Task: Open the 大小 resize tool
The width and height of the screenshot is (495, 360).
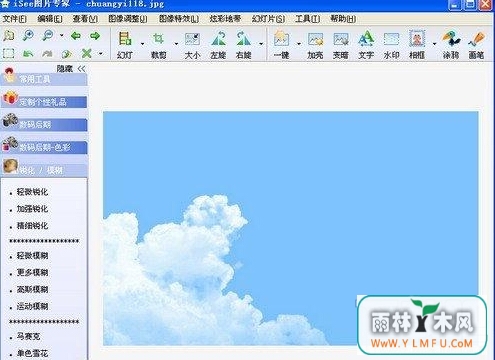Action: tap(192, 45)
